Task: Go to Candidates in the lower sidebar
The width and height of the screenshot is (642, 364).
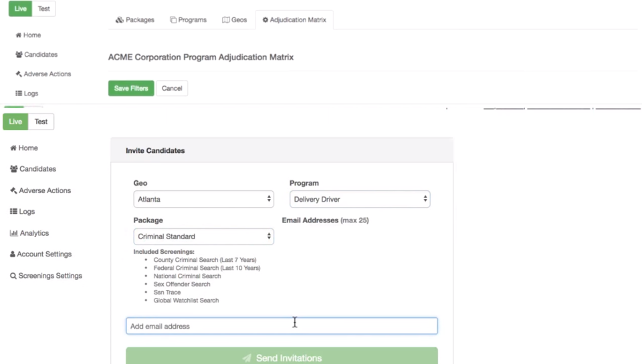Action: coord(33,169)
